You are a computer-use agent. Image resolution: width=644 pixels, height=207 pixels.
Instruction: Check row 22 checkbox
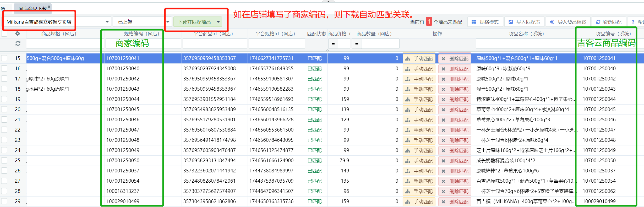[4, 130]
